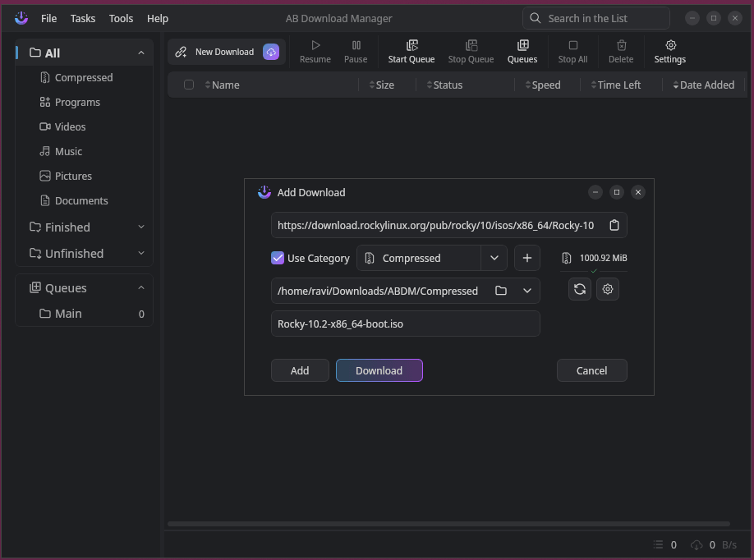Click the Delete trash icon
Screen dimensions: 754x560
point(621,45)
